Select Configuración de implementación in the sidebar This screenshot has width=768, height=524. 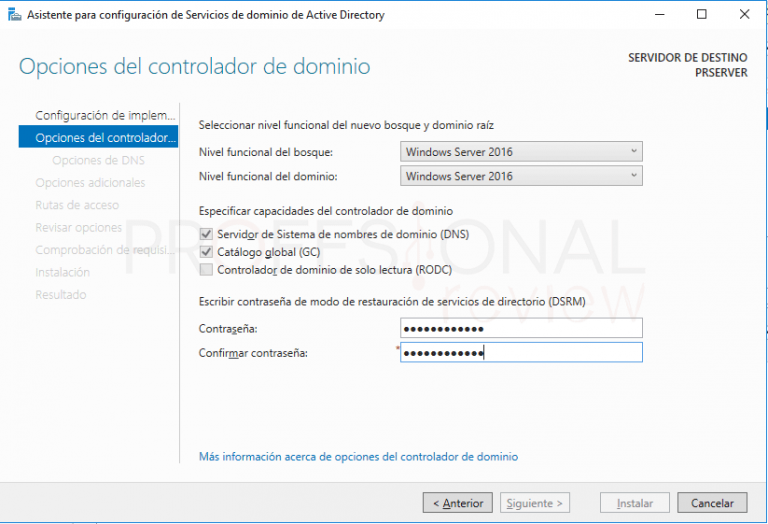pos(105,116)
